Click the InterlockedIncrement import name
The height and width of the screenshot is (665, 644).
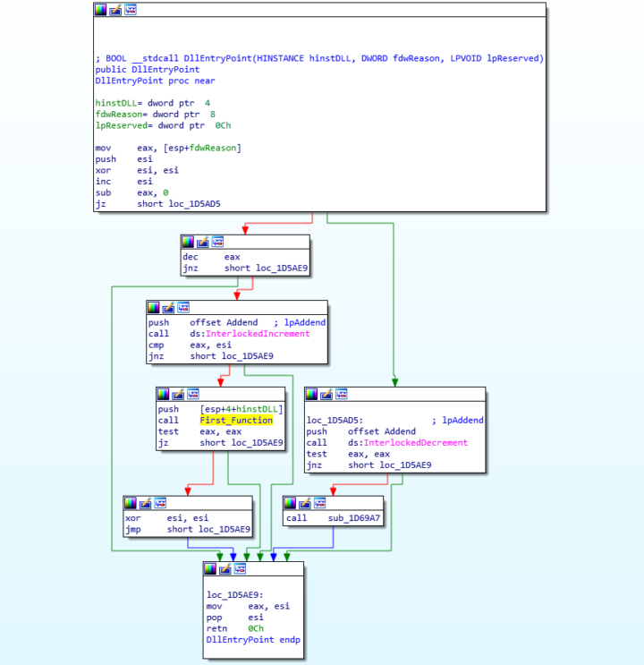(258, 334)
